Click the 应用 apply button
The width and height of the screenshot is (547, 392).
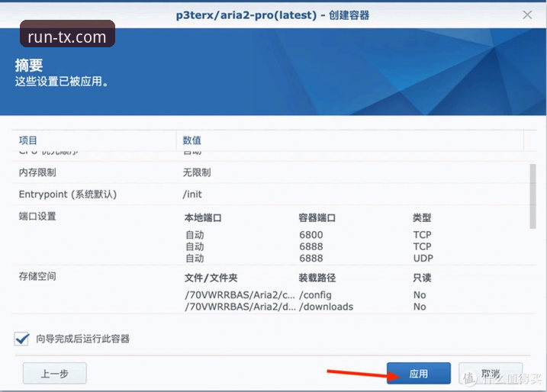tap(418, 374)
